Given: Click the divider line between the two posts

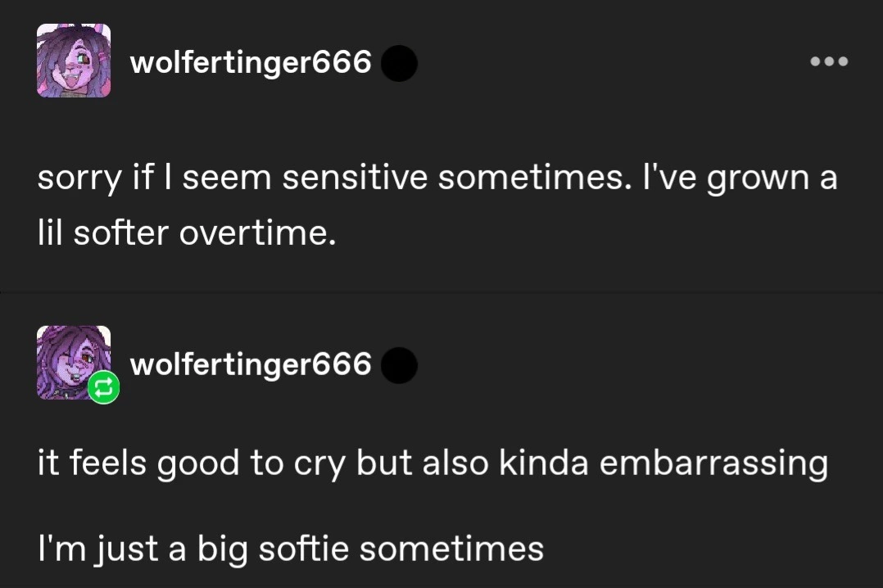Looking at the screenshot, I should [441, 291].
